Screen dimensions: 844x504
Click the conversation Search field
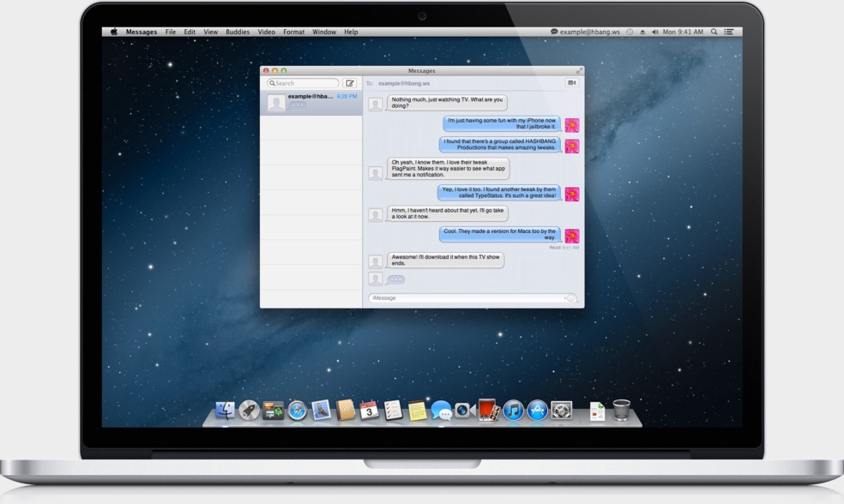click(x=303, y=83)
